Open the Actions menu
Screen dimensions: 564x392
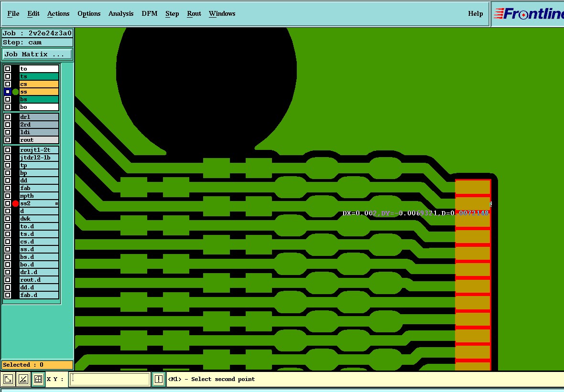[58, 14]
